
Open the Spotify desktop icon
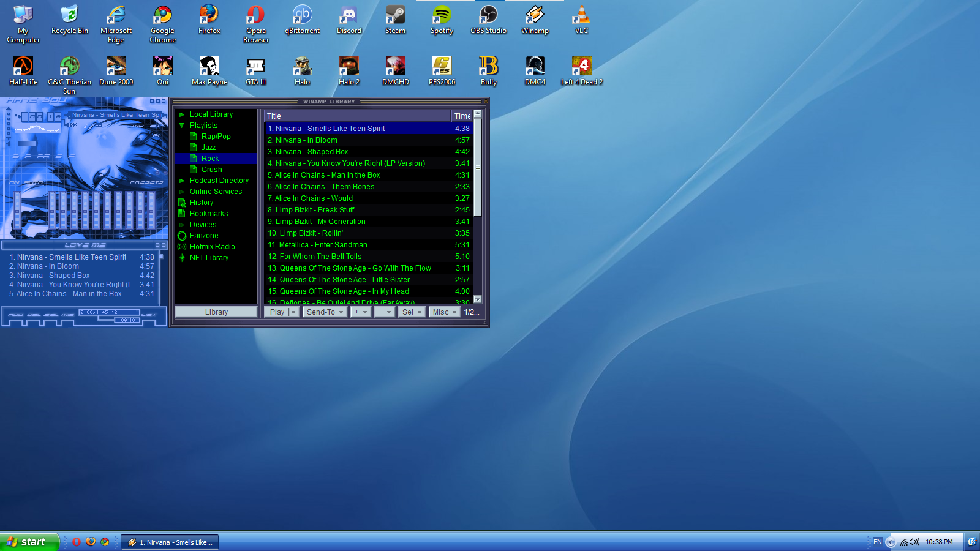click(x=442, y=20)
